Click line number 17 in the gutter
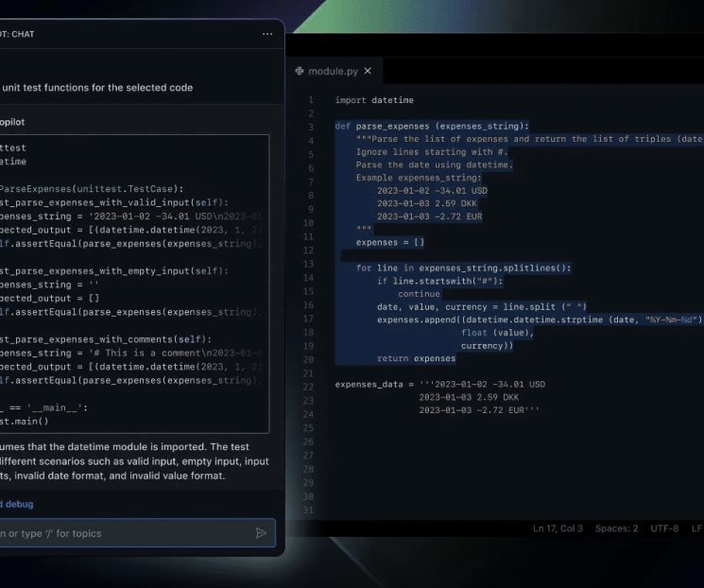 pyautogui.click(x=308, y=319)
